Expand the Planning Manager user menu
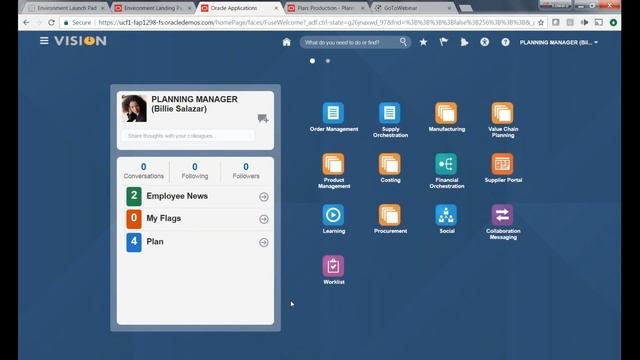Viewport: 640px width, 360px height. [559, 42]
